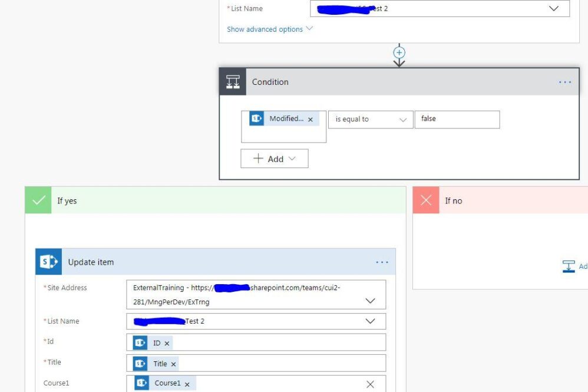
Task: Click the Add button in Condition
Action: (274, 159)
